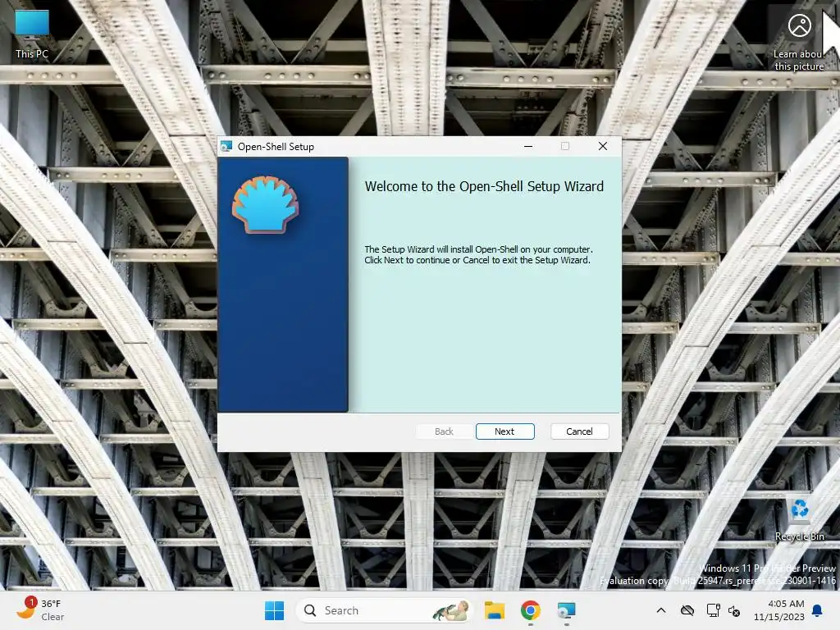Select the This PC desktop icon
Screen dimensions: 840x630
pyautogui.click(x=32, y=34)
